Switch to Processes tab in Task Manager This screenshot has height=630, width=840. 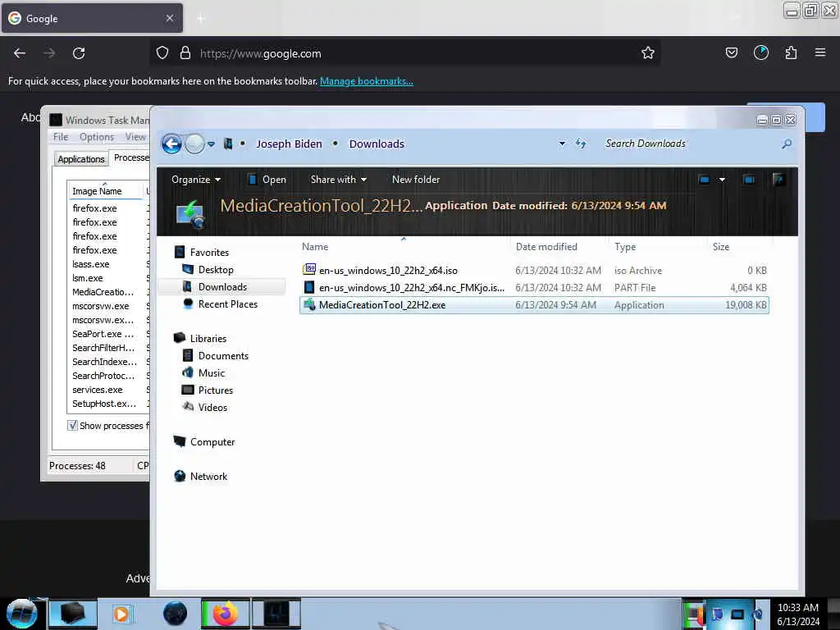tap(130, 157)
